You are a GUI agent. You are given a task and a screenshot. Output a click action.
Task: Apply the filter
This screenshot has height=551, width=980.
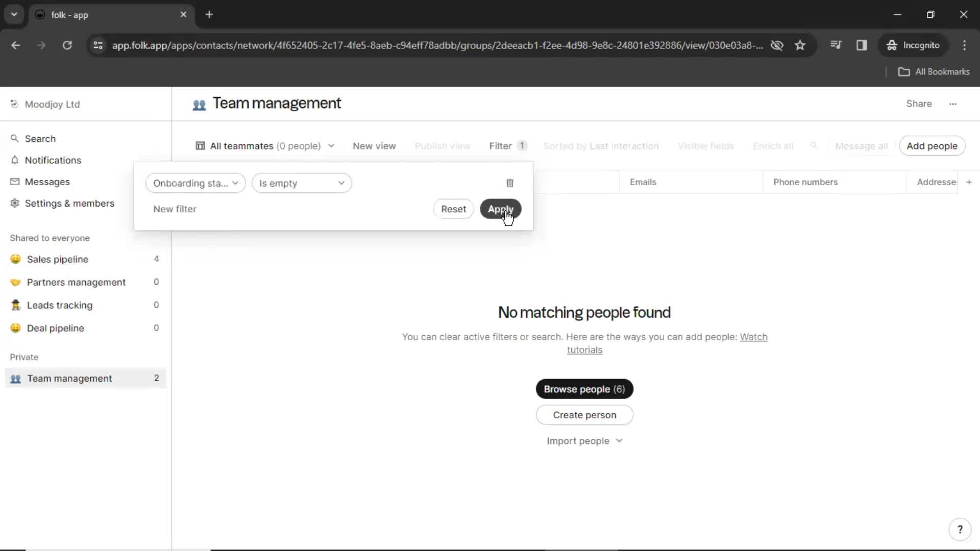500,209
